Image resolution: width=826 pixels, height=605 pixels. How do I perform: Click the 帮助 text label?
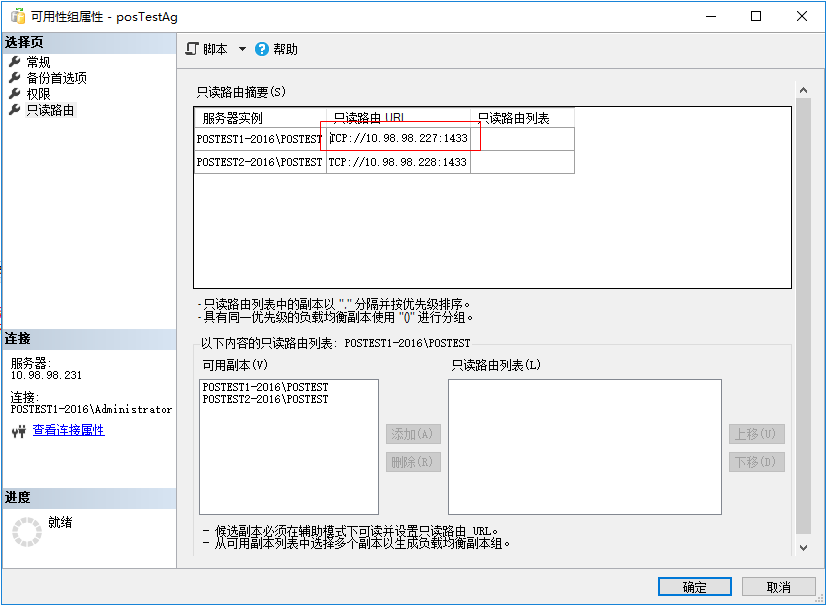(x=286, y=49)
